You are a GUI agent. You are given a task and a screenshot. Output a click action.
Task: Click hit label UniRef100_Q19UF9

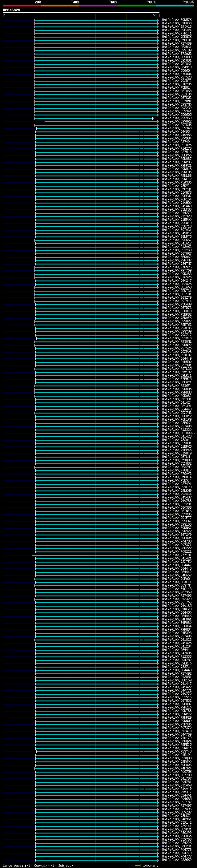pyautogui.click(x=177, y=453)
